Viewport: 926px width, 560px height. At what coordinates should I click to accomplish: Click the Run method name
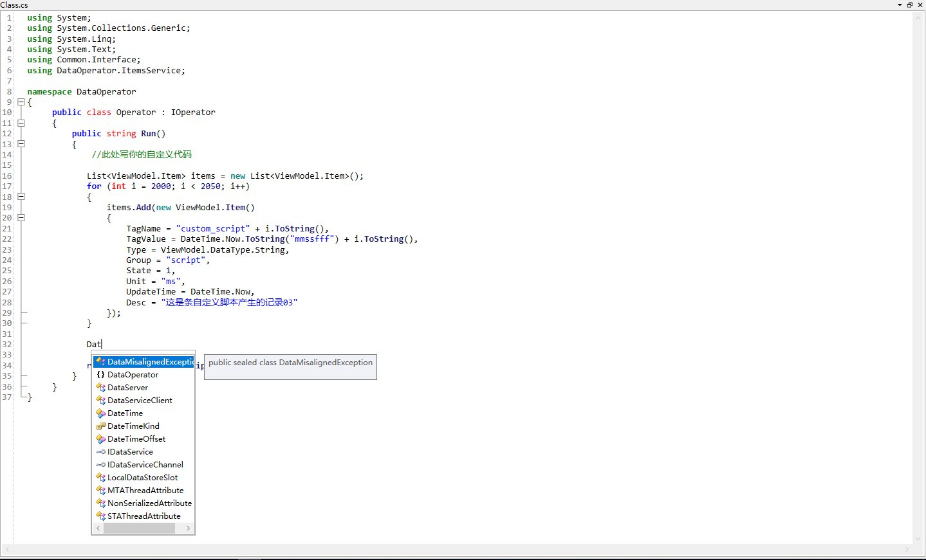click(x=149, y=134)
